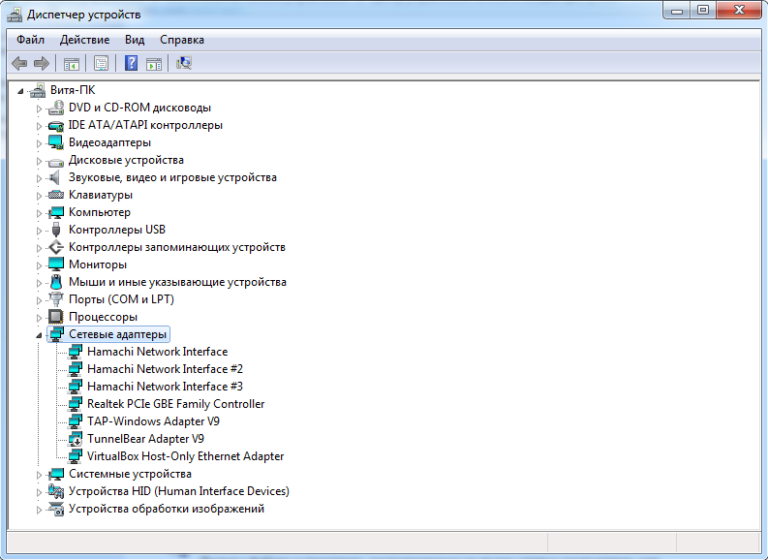Select the TunnelBear Adapter V9 device
Image resolution: width=768 pixels, height=560 pixels.
pos(145,439)
